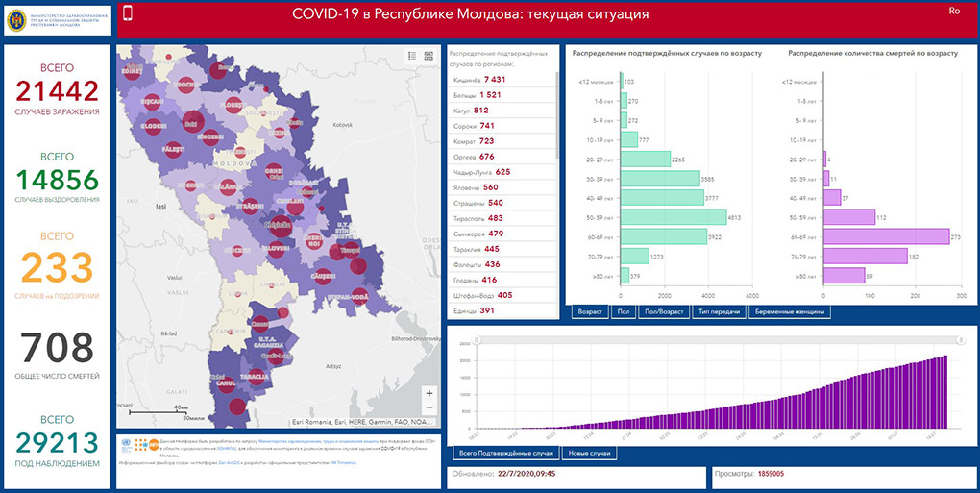Viewport: 980px width, 493px height.
Task: Switch language using the Ro link
Action: [954, 11]
